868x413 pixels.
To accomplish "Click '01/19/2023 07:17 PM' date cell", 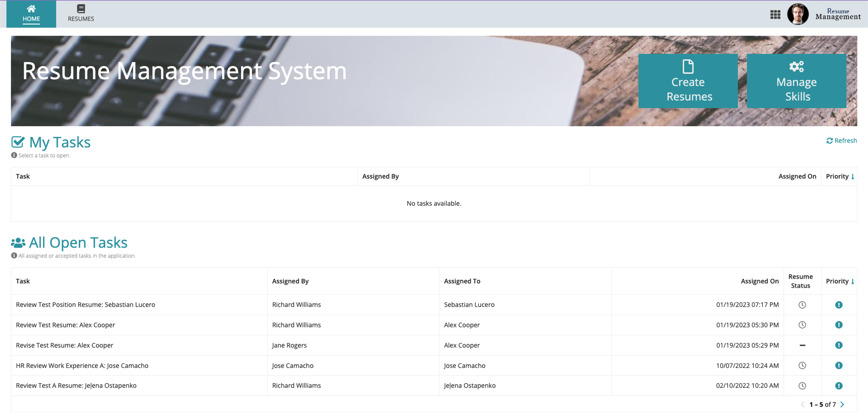I will point(747,305).
